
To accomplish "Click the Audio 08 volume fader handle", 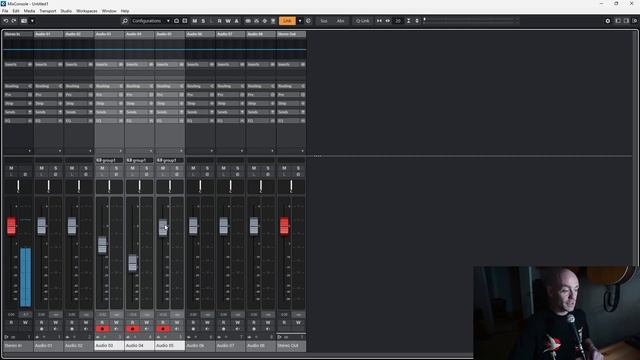I will point(254,226).
